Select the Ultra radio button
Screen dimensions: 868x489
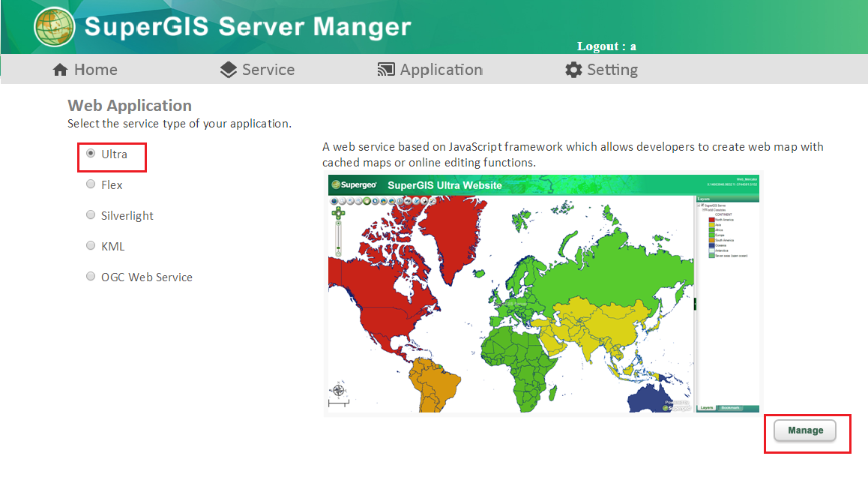[91, 154]
